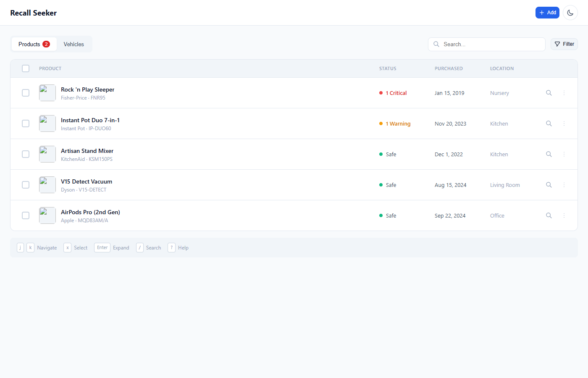
Task: Click the Living Room location cell
Action: click(505, 185)
